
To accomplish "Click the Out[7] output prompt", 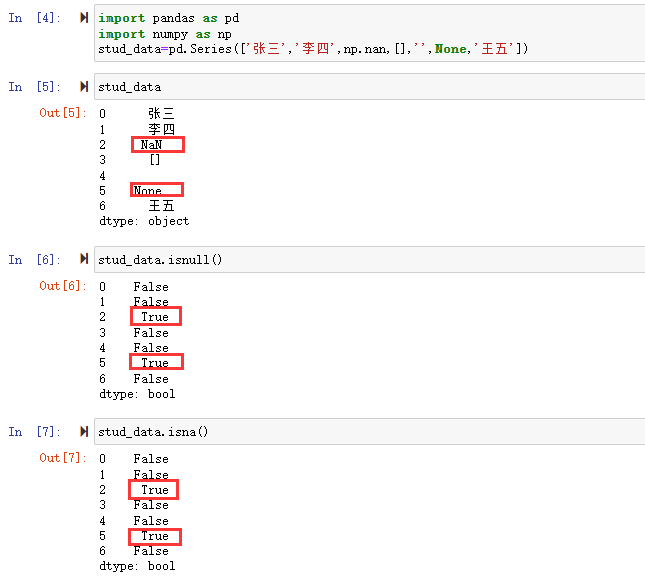I will click(x=62, y=458).
